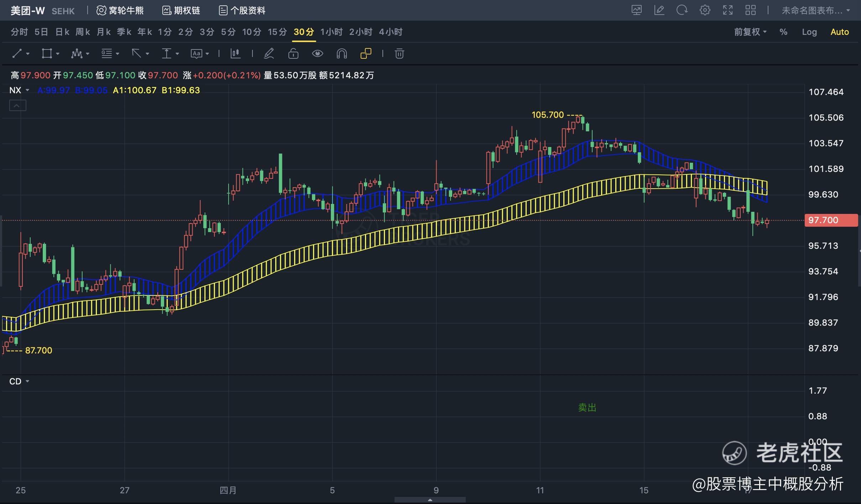
Task: Select the trend line drawing tool
Action: [x=17, y=54]
